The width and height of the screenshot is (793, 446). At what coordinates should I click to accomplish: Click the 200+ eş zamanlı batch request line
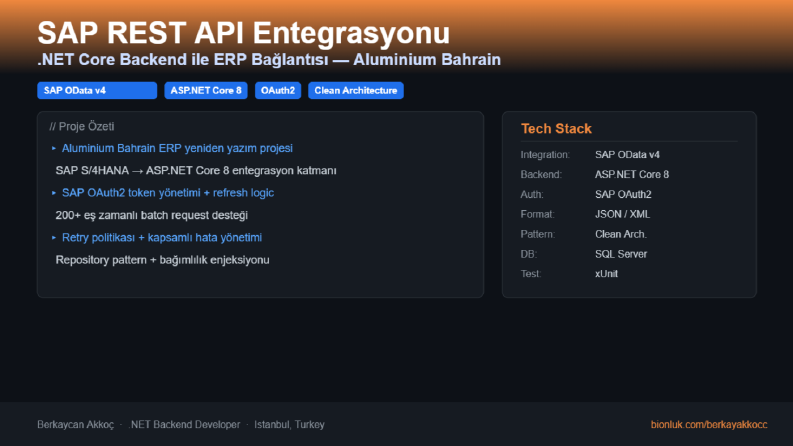(x=152, y=215)
